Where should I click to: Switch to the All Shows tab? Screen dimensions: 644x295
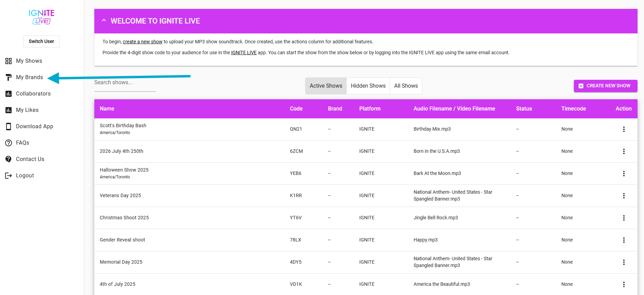coord(406,86)
